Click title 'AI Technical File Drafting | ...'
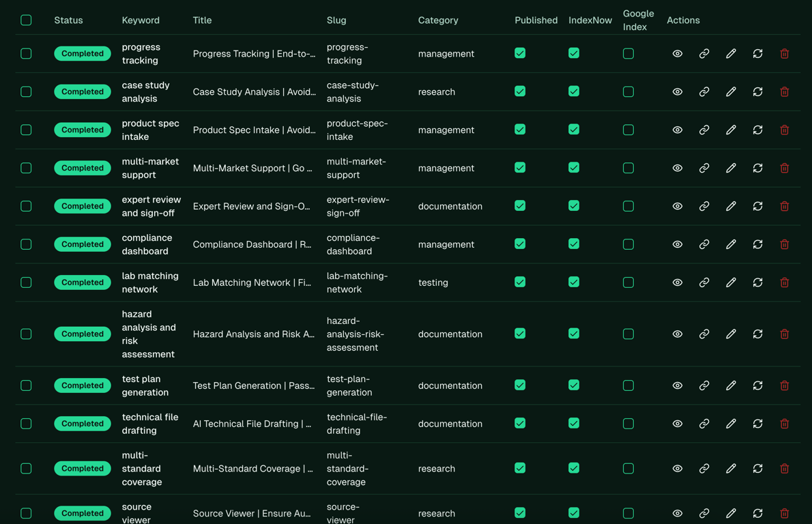 point(252,424)
